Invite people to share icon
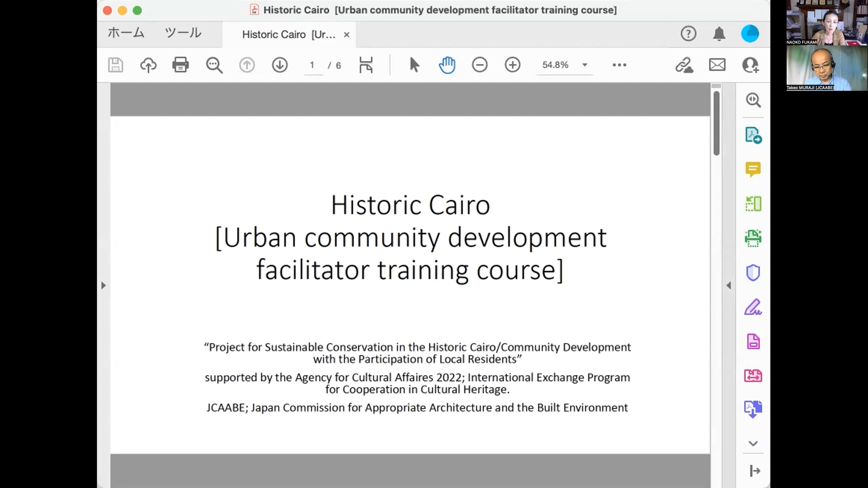868x488 pixels. coord(750,65)
